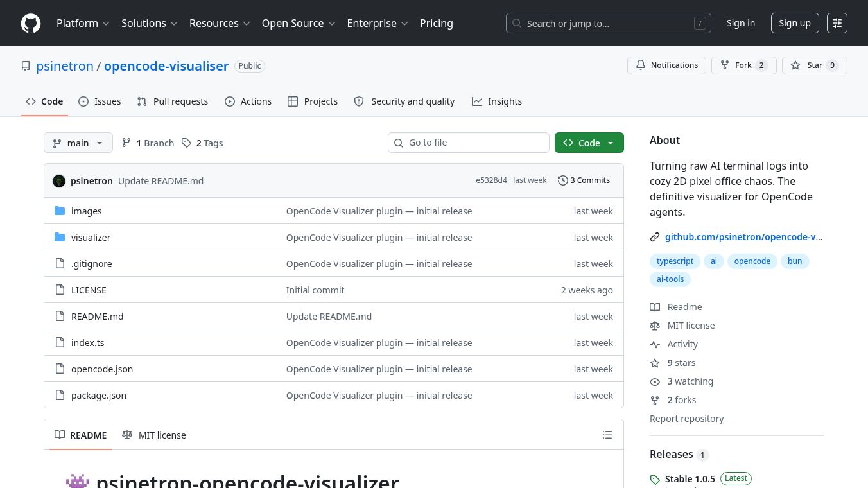868x488 pixels.
Task: Switch to the Actions tab
Action: (248, 101)
